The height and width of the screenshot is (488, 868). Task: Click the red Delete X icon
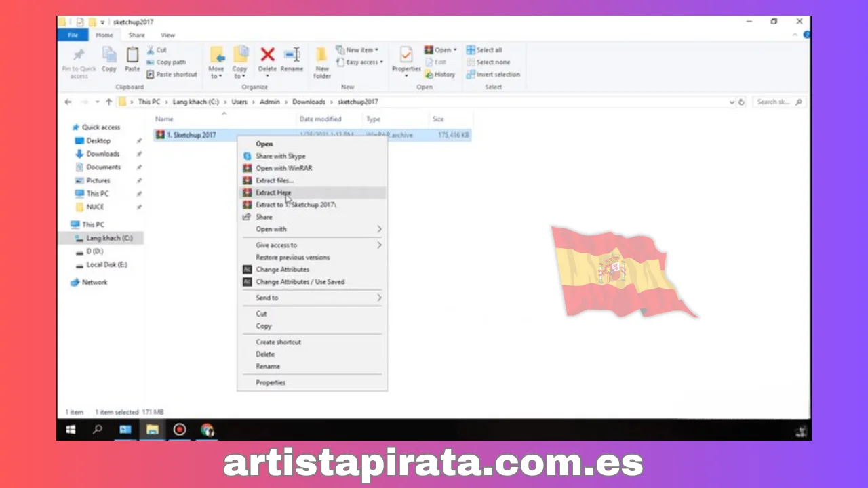pyautogui.click(x=268, y=55)
